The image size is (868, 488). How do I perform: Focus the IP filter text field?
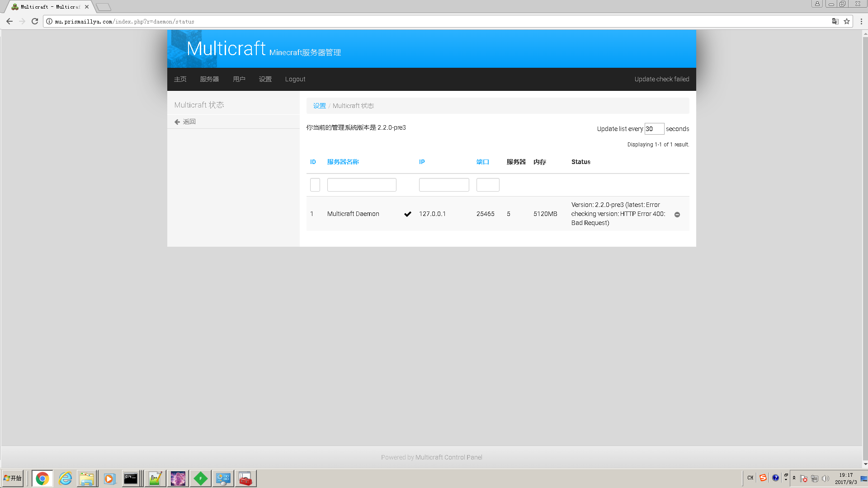click(443, 185)
